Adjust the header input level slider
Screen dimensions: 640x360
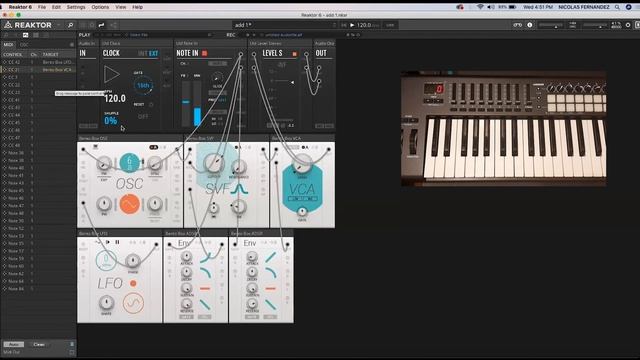pyautogui.click(x=551, y=26)
